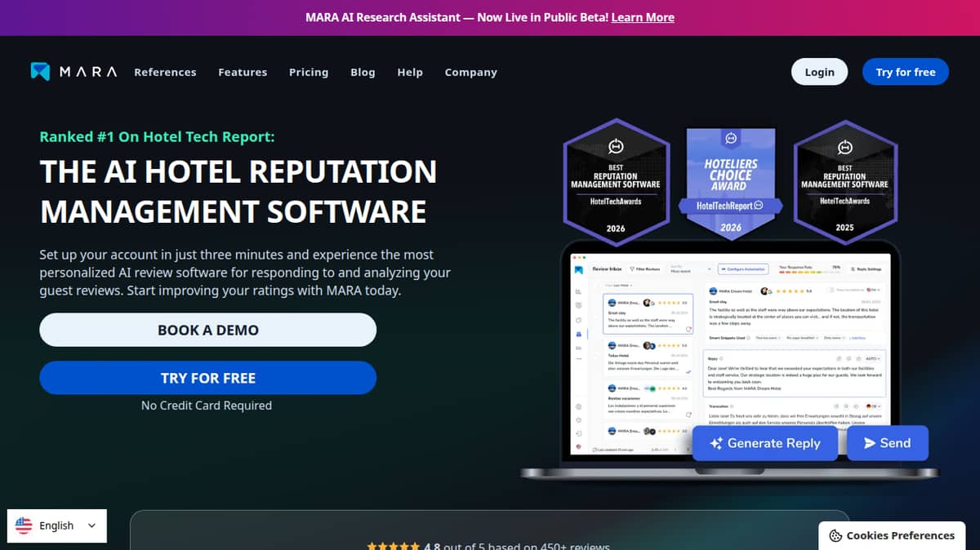Open the Company menu item
Image resolution: width=980 pixels, height=550 pixels.
tap(470, 72)
